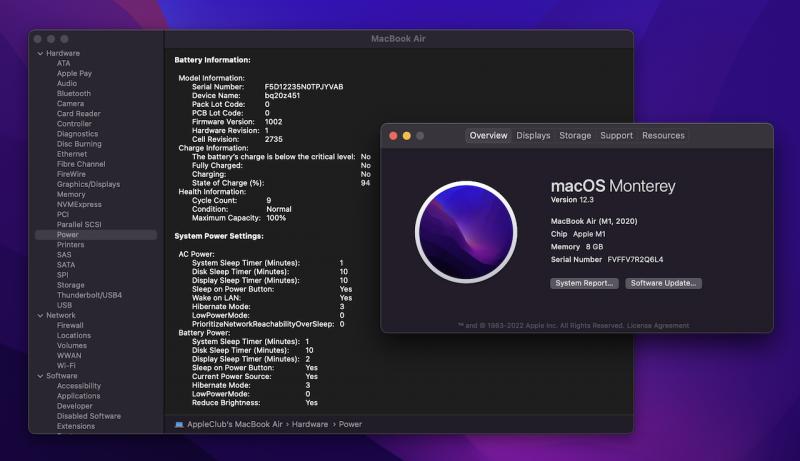Screen dimensions: 800x461
Task: Select the highlighted Power sidebar item
Action: (96, 235)
